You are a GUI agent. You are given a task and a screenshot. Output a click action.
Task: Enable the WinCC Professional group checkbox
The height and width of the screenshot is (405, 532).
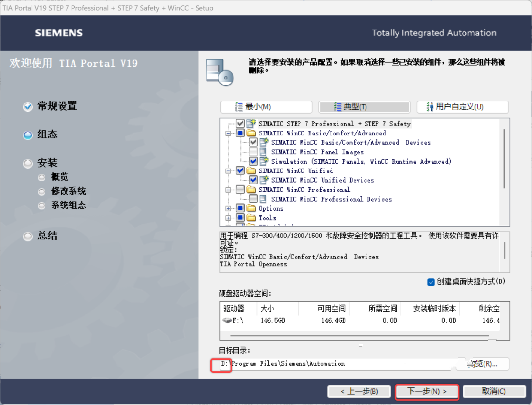tap(240, 189)
